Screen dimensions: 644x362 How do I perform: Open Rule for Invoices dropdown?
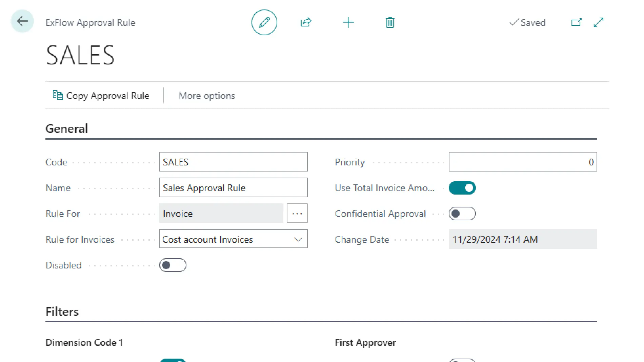click(234, 239)
